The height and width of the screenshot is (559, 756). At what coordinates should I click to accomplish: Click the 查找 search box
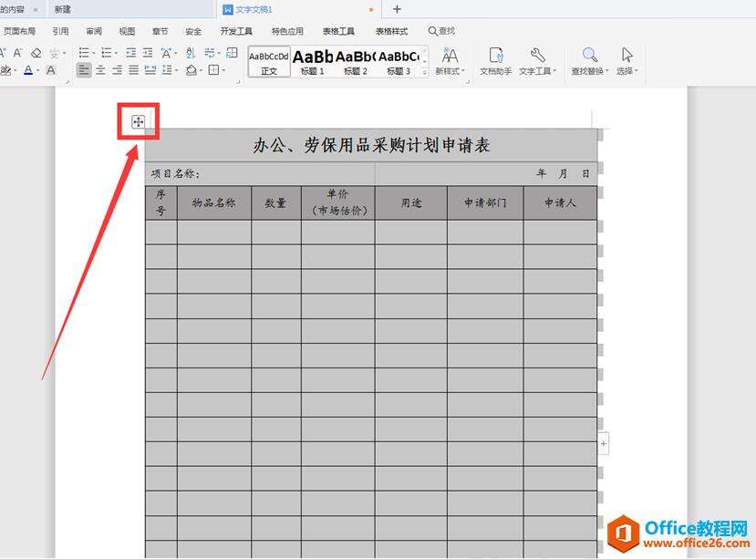pyautogui.click(x=441, y=31)
